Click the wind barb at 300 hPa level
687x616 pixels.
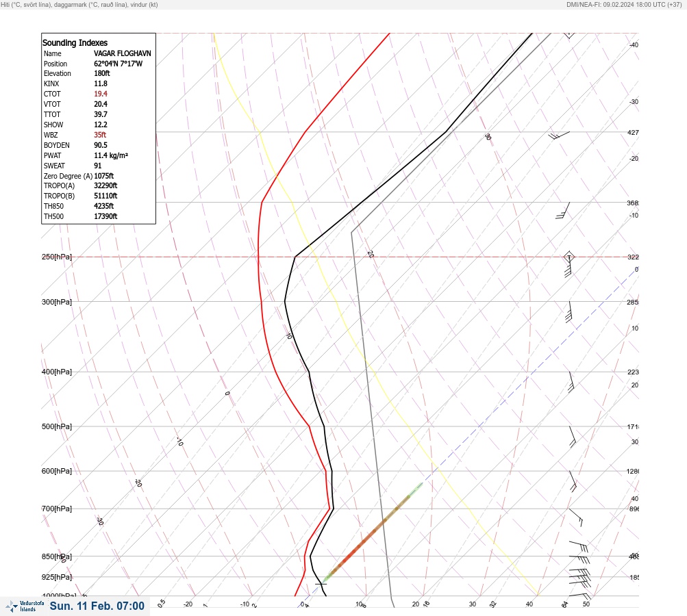(569, 312)
